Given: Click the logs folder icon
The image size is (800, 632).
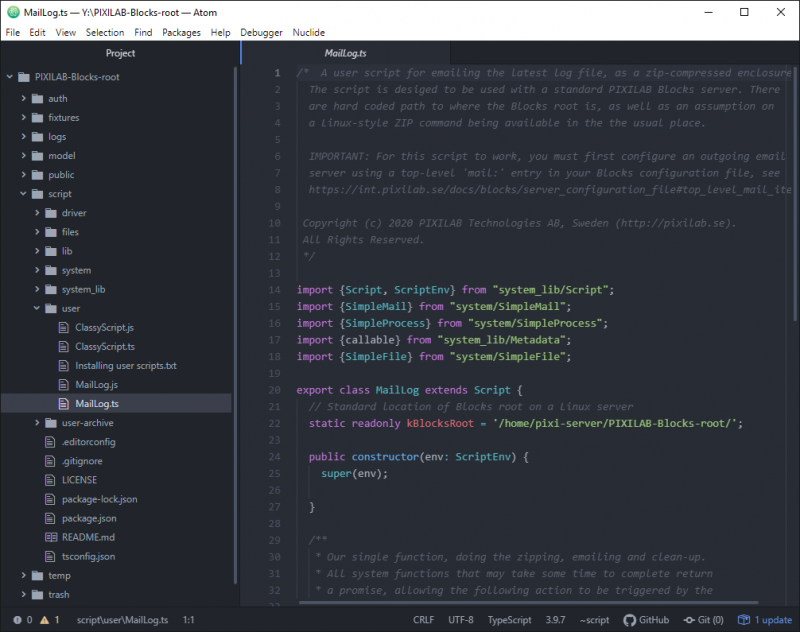Looking at the screenshot, I should click(x=37, y=137).
